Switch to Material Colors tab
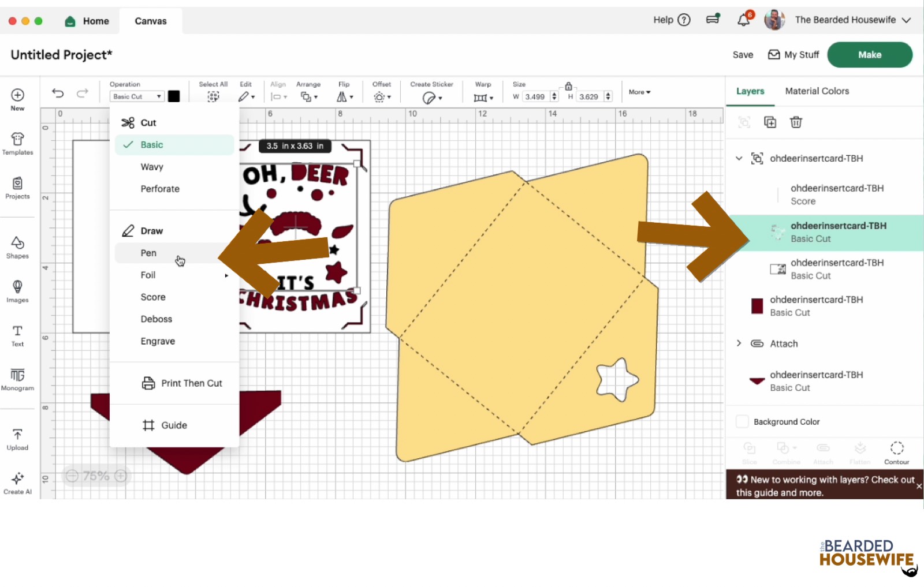The image size is (924, 587). point(817,91)
